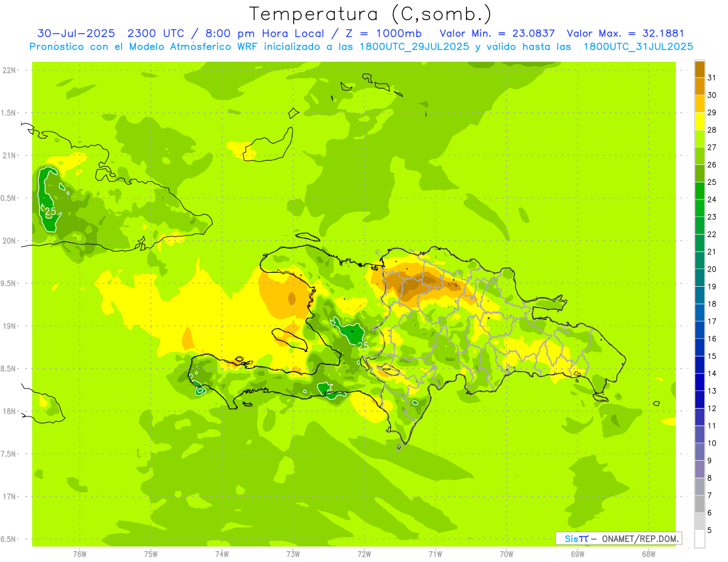Pick the dark blue swatch between 12 and 13

[x=699, y=400]
